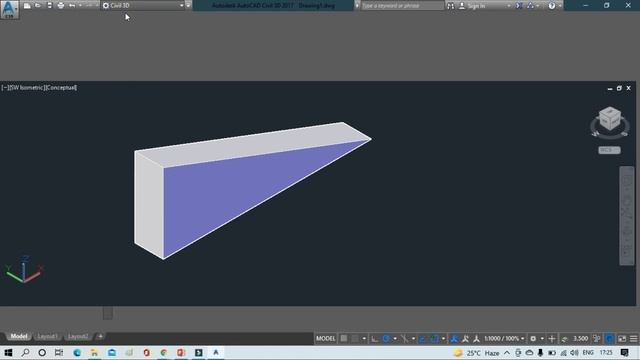Open the AutoCAD application menu button
640x360 pixels.
9,9
